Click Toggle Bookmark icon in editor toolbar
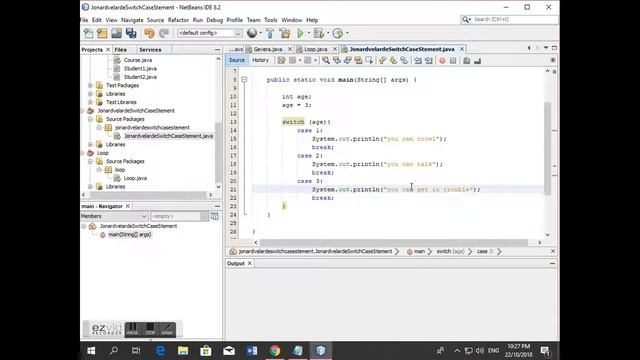 point(404,60)
